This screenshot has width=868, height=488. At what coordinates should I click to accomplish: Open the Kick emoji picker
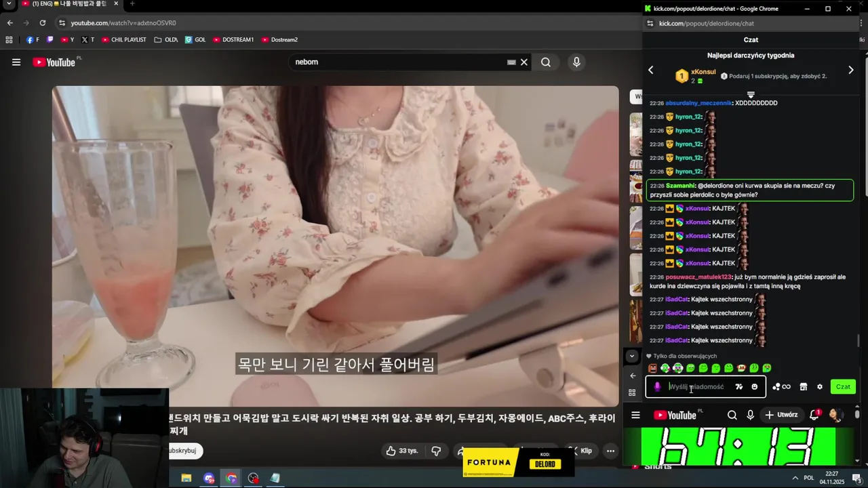point(755,387)
